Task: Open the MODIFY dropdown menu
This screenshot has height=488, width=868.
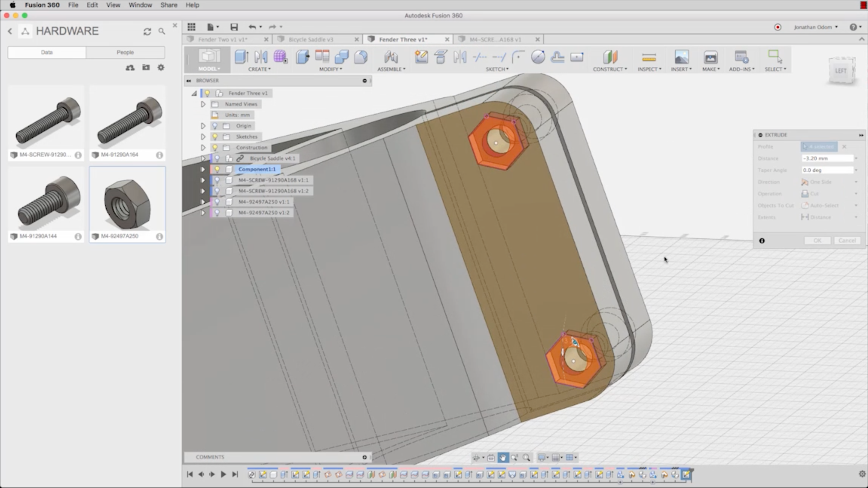Action: pos(330,69)
